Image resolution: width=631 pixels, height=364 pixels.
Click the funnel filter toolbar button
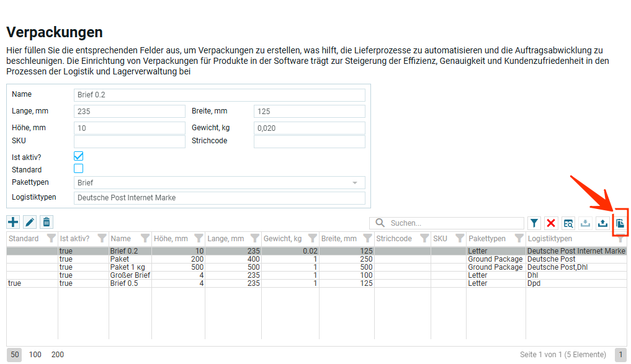click(x=534, y=223)
